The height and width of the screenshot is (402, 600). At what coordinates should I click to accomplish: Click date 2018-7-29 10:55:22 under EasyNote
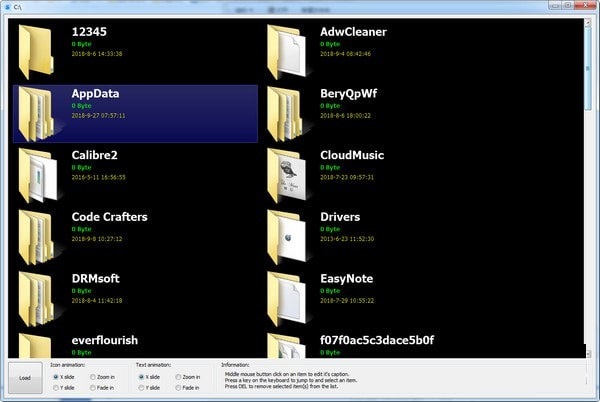[347, 301]
